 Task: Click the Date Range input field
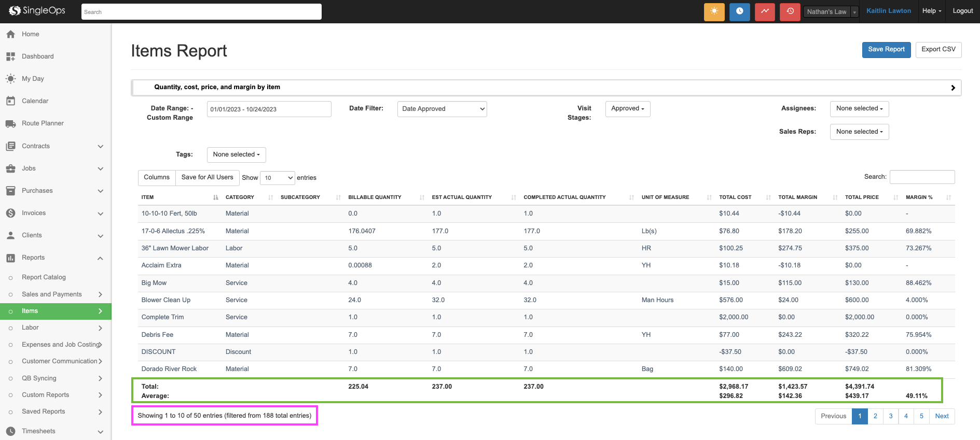269,109
